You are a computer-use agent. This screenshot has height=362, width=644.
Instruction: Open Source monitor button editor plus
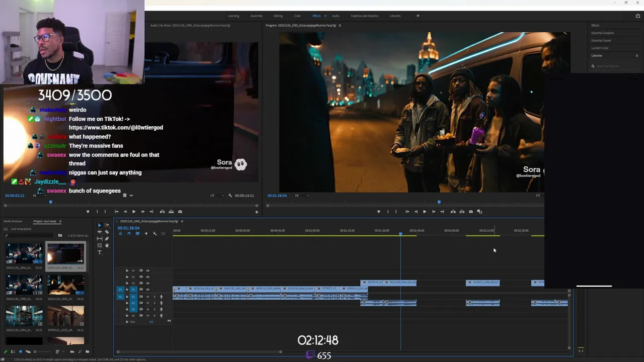click(x=257, y=212)
